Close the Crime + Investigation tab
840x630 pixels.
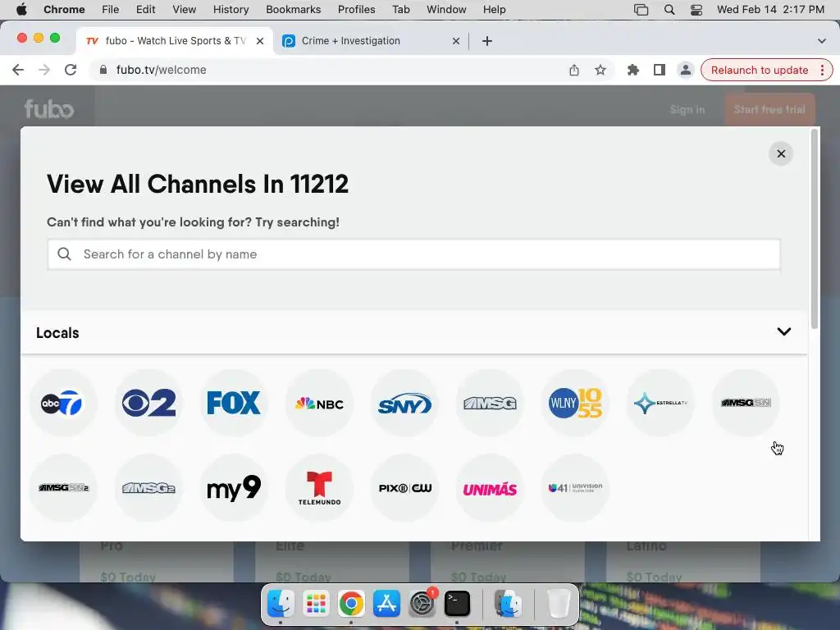(456, 41)
